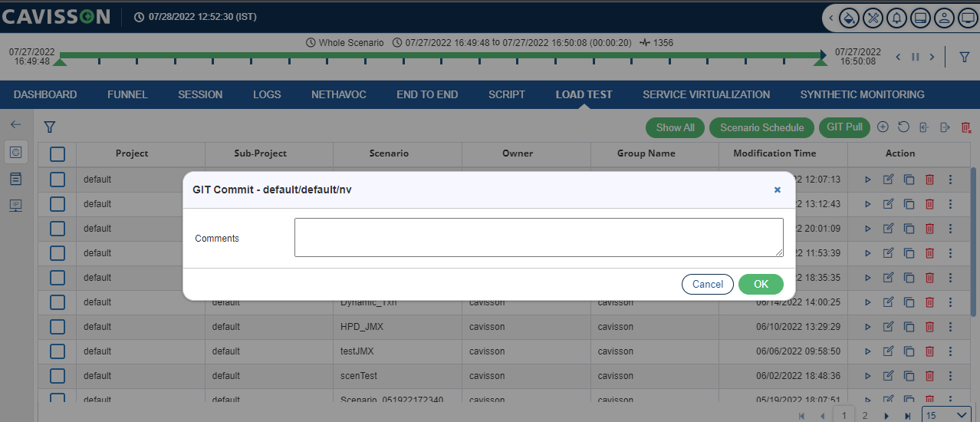Viewport: 980px width, 422px height.
Task: Click the GIT Pull button
Action: (x=844, y=127)
